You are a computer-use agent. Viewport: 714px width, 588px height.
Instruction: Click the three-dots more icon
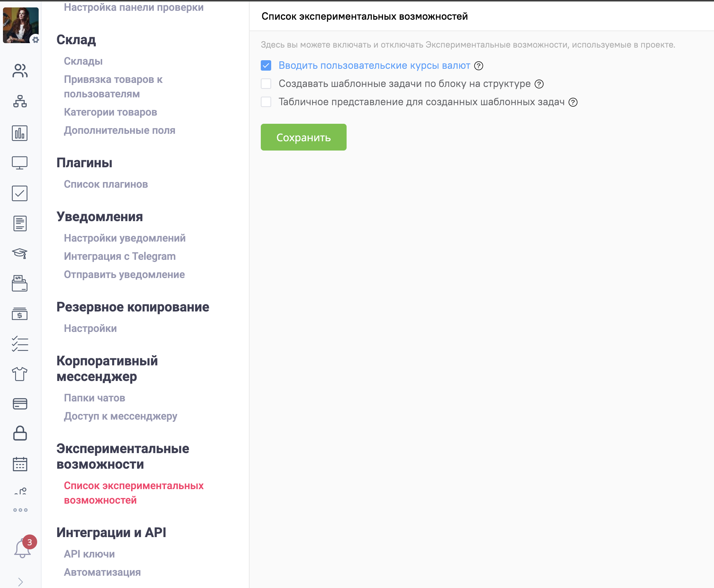pos(20,510)
